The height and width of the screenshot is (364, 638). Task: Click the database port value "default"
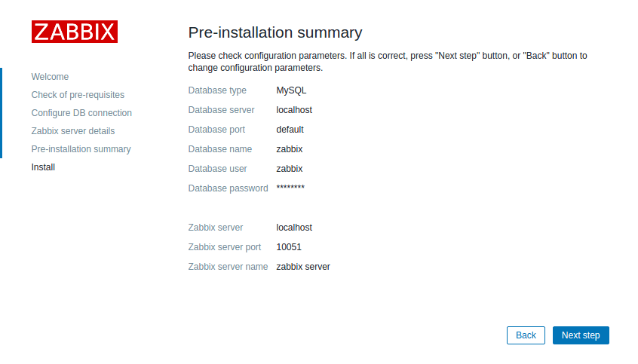pyautogui.click(x=290, y=130)
